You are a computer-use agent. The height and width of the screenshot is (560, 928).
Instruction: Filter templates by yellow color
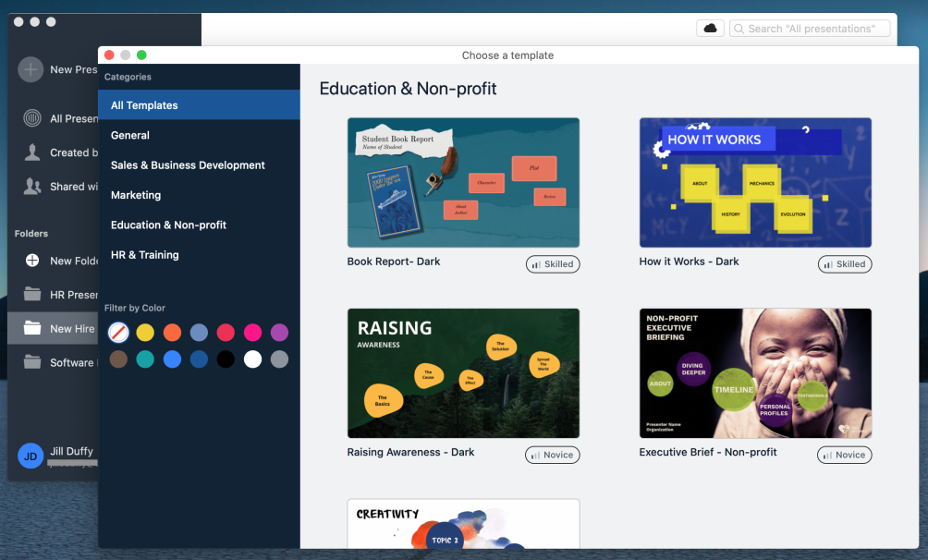(x=145, y=332)
